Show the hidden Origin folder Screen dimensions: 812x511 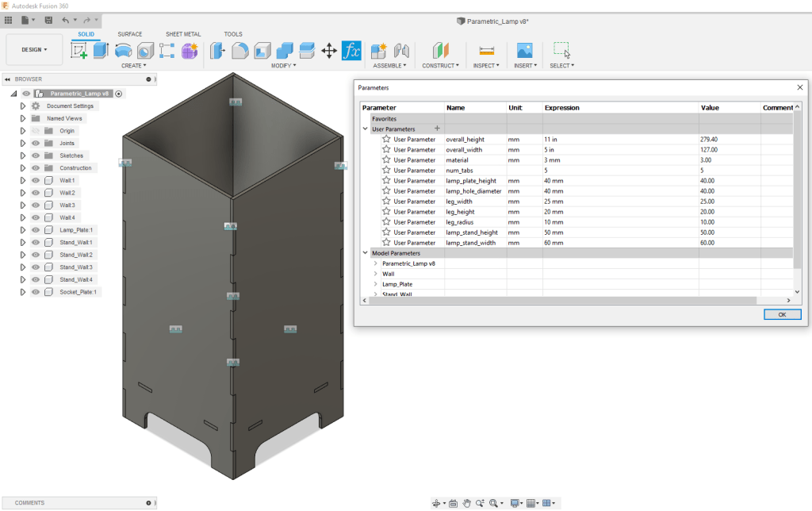[x=36, y=131]
